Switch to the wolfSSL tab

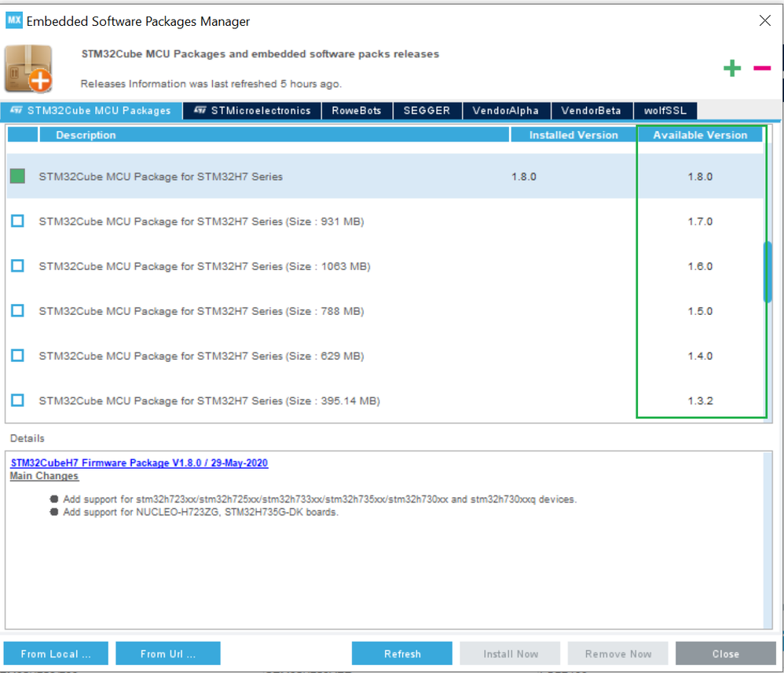pos(665,111)
